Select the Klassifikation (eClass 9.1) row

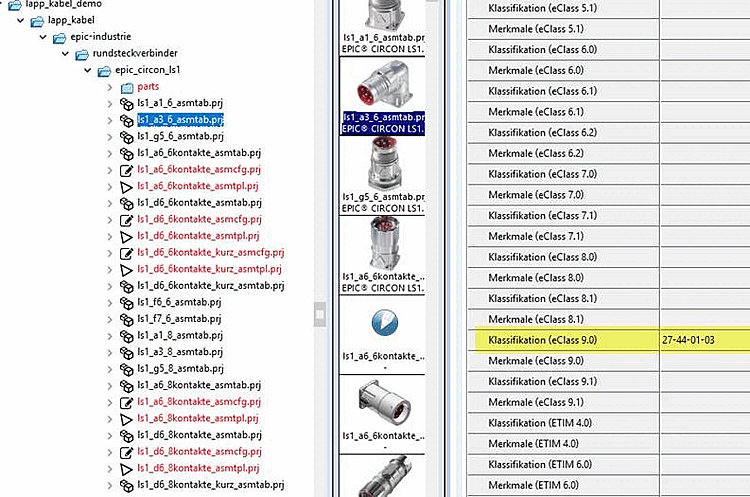[608, 382]
